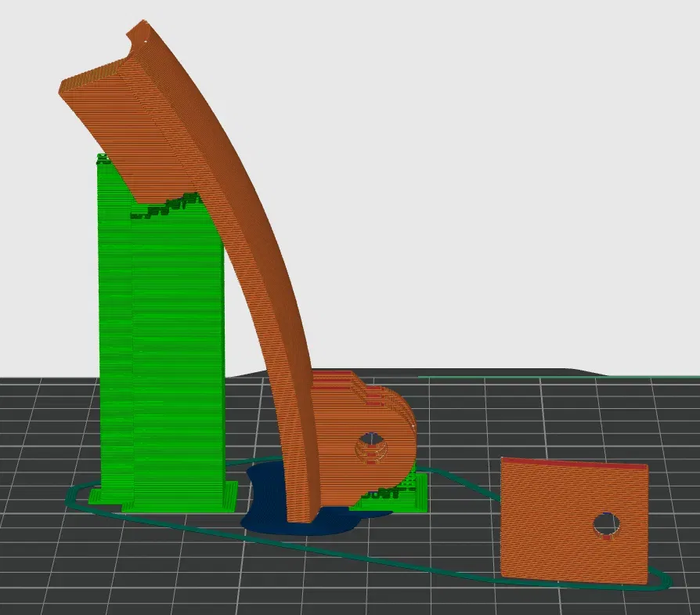Screen dimensions: 700x615
Task: Click the upper-left peak of green tower
Action: [x=103, y=158]
